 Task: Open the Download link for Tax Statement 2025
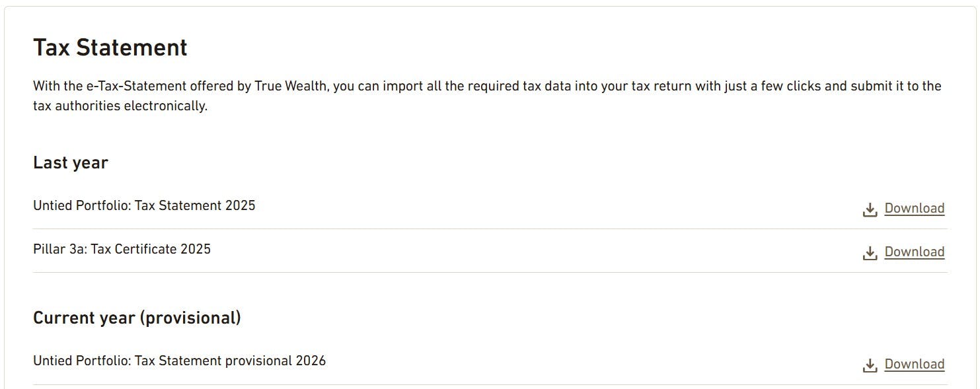click(x=914, y=209)
